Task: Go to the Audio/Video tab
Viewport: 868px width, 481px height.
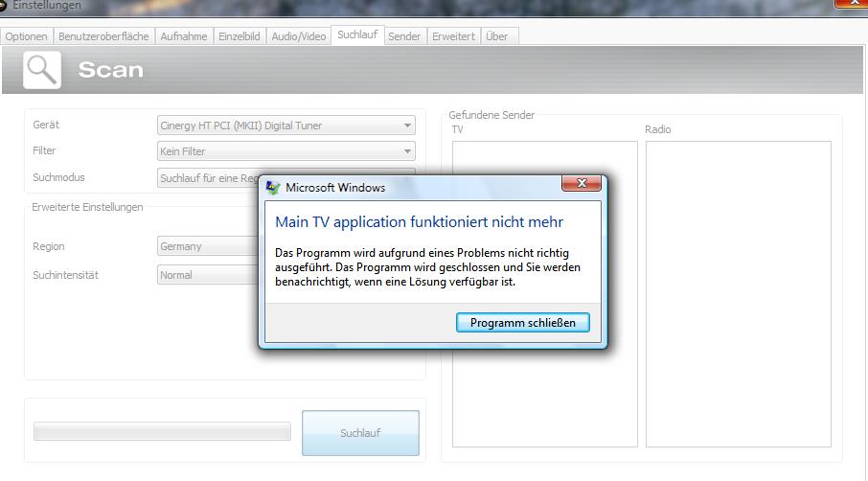Action: pos(298,36)
